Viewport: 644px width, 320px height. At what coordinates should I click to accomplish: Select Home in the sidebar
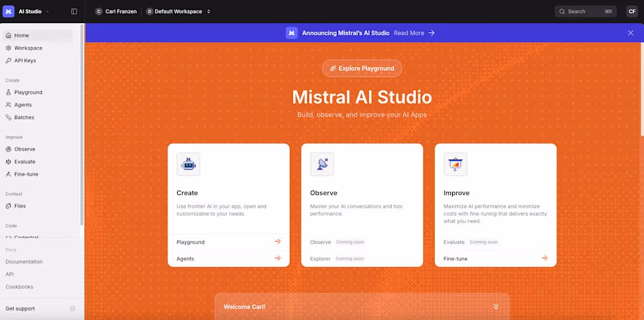[x=21, y=35]
